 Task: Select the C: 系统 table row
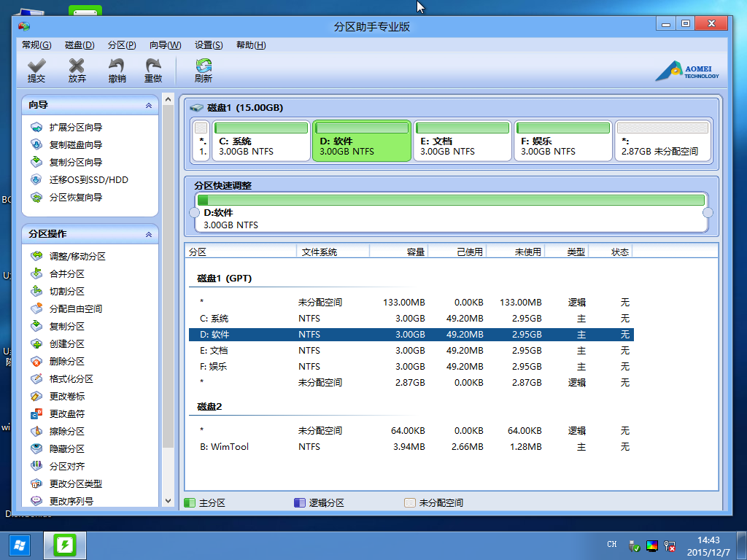[x=411, y=319]
